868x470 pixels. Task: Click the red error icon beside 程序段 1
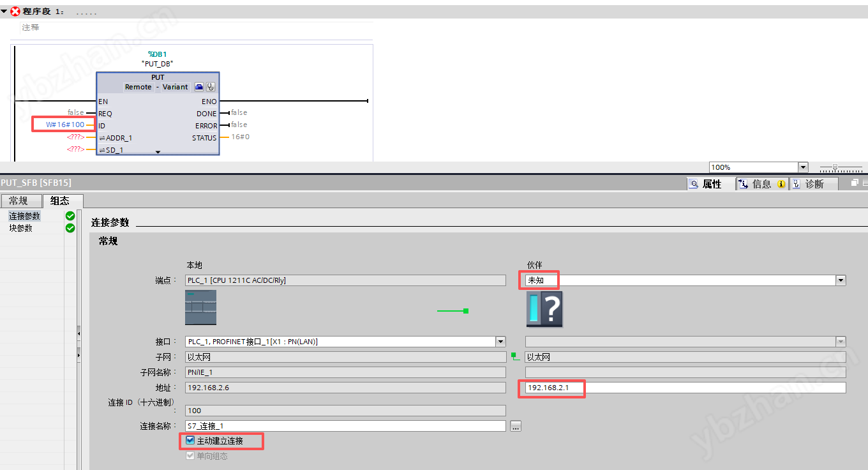15,11
